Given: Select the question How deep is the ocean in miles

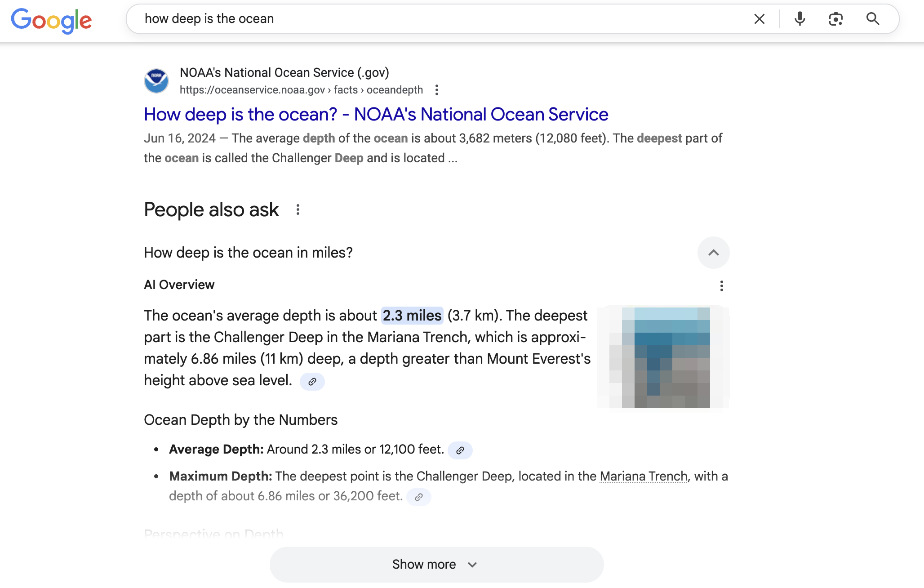Looking at the screenshot, I should pos(248,253).
